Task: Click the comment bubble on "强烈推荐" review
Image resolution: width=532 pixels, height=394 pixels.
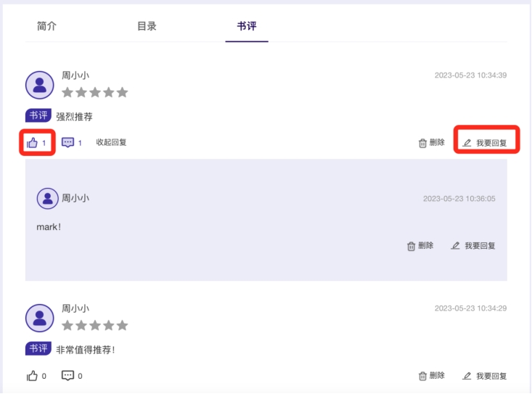Action: (68, 143)
